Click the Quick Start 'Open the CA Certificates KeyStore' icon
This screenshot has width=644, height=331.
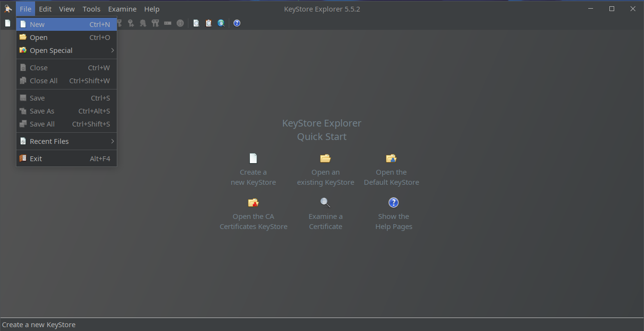pyautogui.click(x=253, y=203)
